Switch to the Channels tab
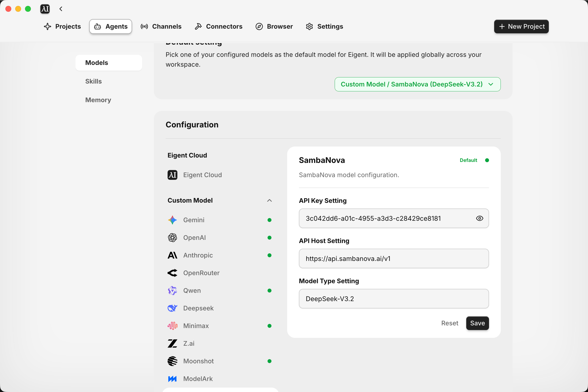This screenshot has height=392, width=588. pyautogui.click(x=161, y=26)
